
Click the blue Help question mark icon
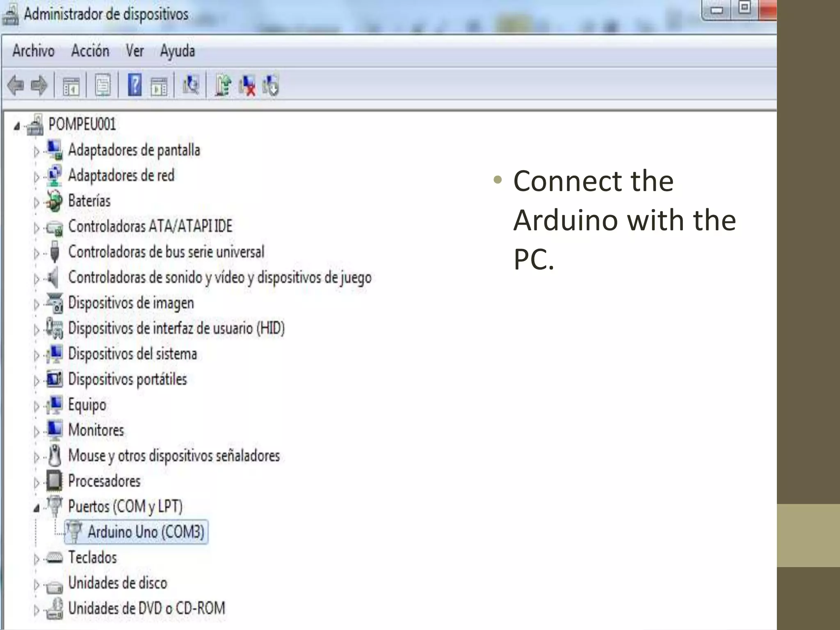[135, 85]
